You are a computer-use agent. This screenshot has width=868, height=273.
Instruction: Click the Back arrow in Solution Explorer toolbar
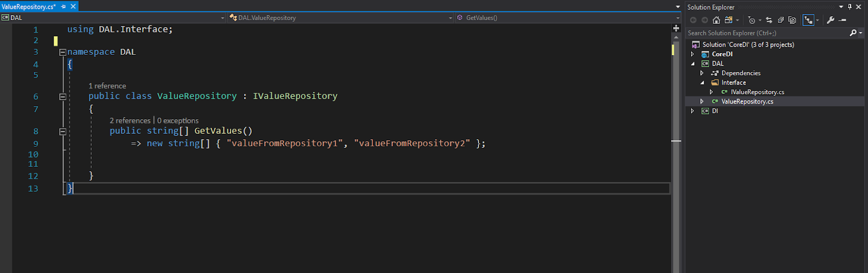[x=693, y=20]
